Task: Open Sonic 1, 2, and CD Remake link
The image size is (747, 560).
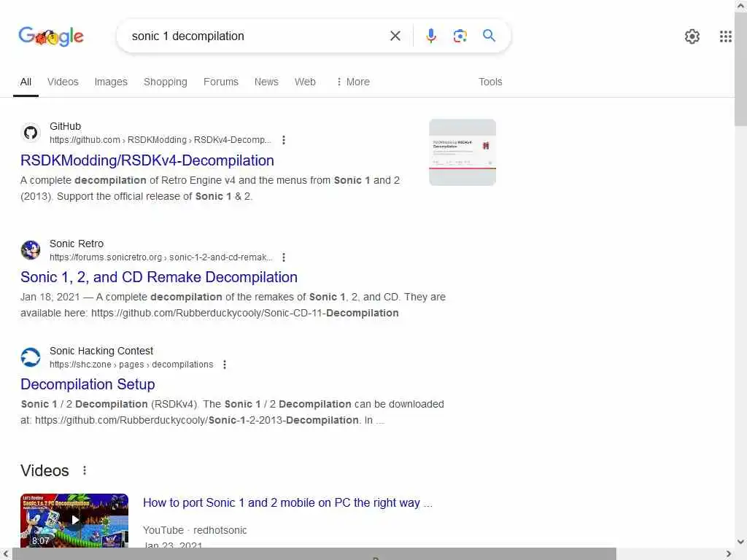Action: point(159,277)
